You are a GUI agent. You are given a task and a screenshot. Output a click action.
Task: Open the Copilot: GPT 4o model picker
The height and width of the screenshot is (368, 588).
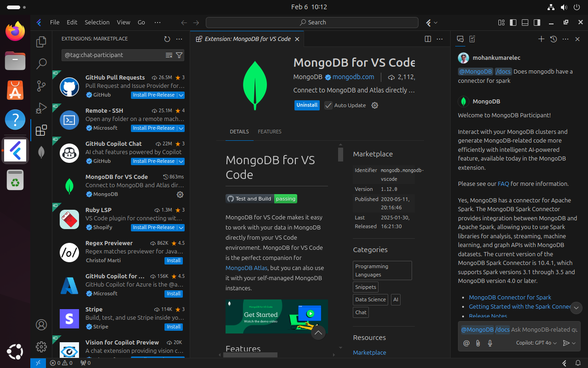pos(536,343)
